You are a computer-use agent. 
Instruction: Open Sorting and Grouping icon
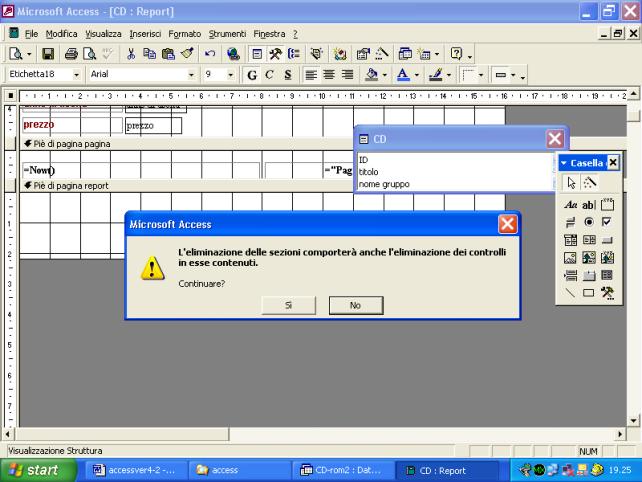click(x=294, y=54)
